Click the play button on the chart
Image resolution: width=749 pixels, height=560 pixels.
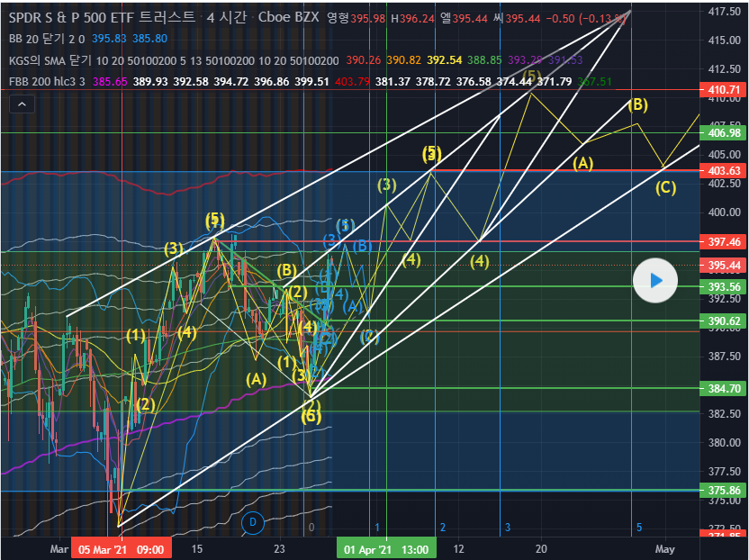pos(655,281)
